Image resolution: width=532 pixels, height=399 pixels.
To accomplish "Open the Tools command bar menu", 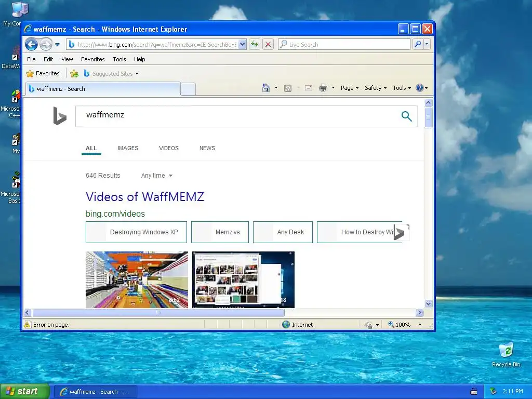I will pyautogui.click(x=402, y=88).
